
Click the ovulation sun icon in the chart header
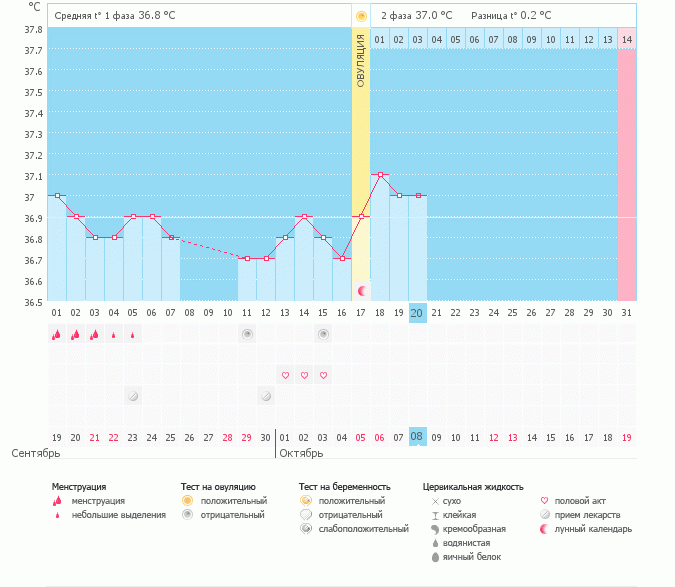tap(361, 16)
